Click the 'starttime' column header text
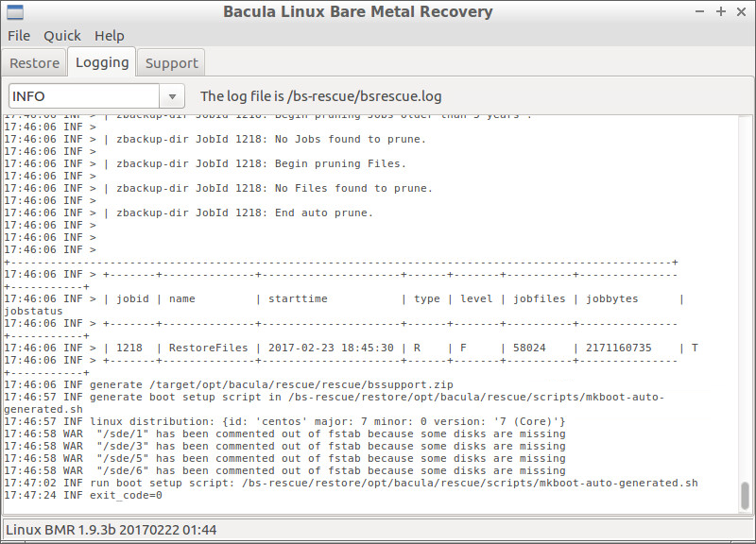 coord(298,298)
